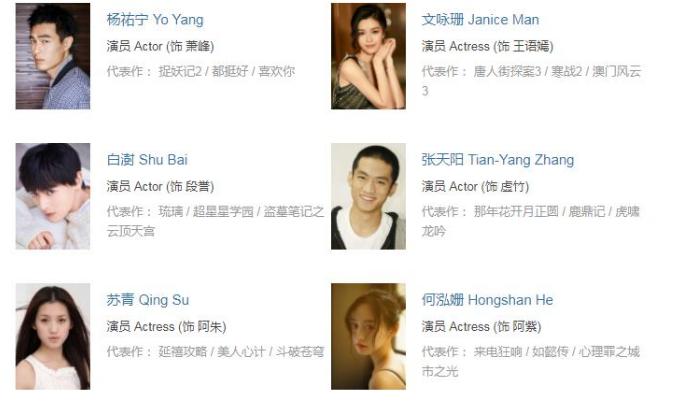Select the role text 演员 Actor (饰 段誉)

tap(161, 187)
